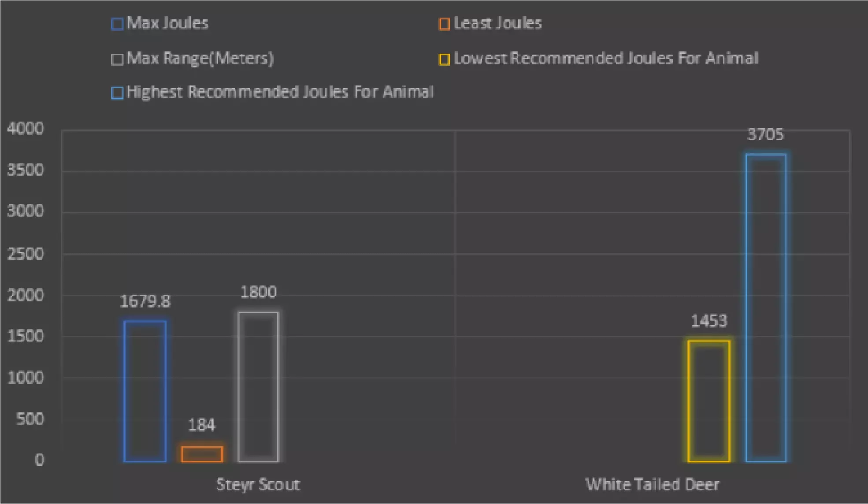Viewport: 868px width, 504px height.
Task: Click the tall light-blue Highest Recommended bar
Action: pyautogui.click(x=766, y=308)
